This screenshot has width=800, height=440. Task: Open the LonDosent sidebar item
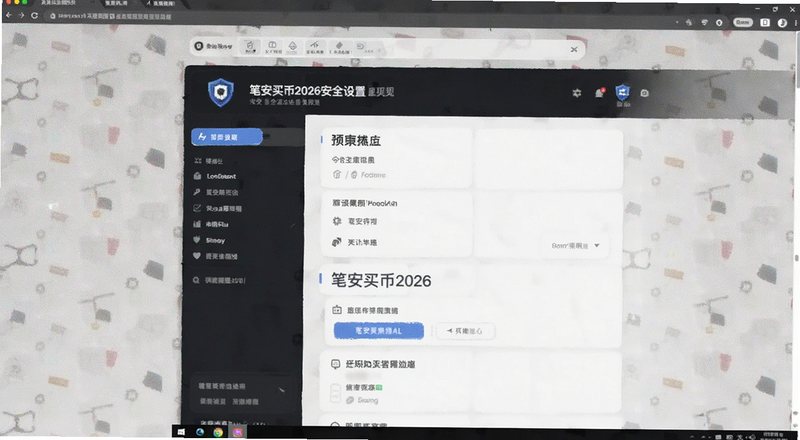[x=221, y=176]
